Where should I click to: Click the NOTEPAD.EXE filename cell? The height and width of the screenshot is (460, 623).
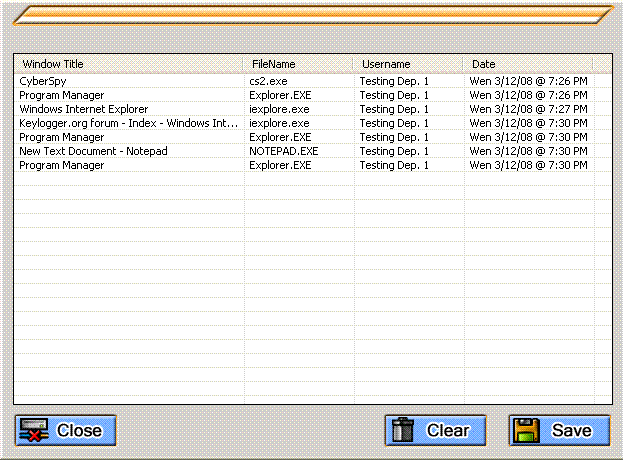point(284,151)
